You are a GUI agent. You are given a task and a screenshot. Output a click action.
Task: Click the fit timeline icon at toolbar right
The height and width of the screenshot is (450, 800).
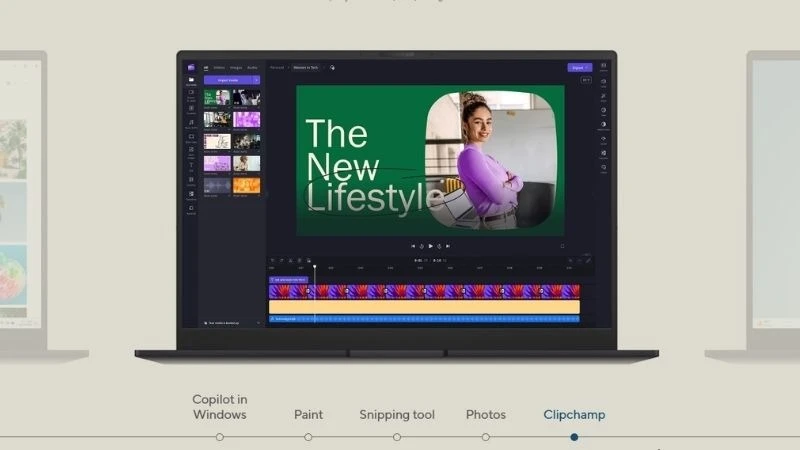[588, 261]
